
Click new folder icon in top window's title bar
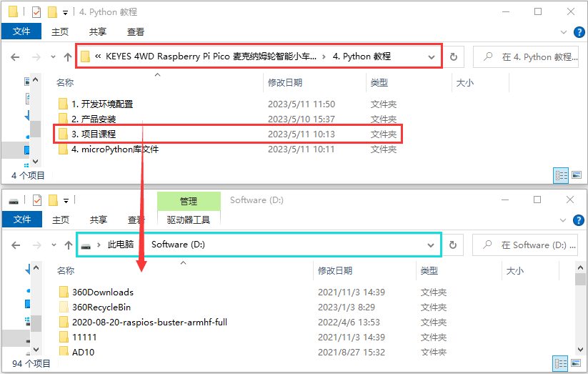tap(52, 12)
